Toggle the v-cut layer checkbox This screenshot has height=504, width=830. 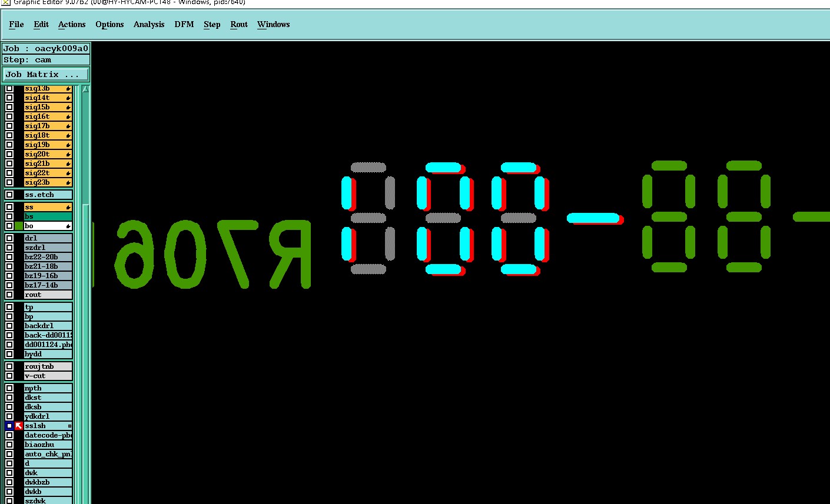pos(9,376)
